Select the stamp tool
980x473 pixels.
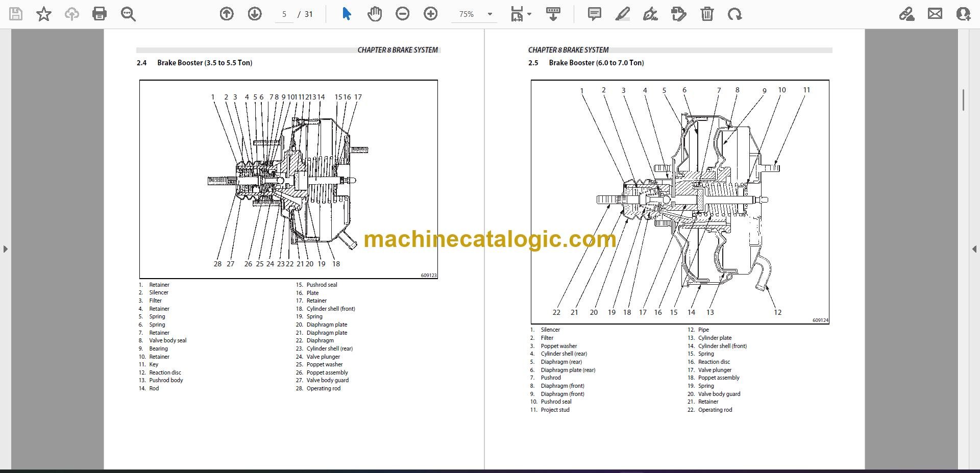pos(679,14)
